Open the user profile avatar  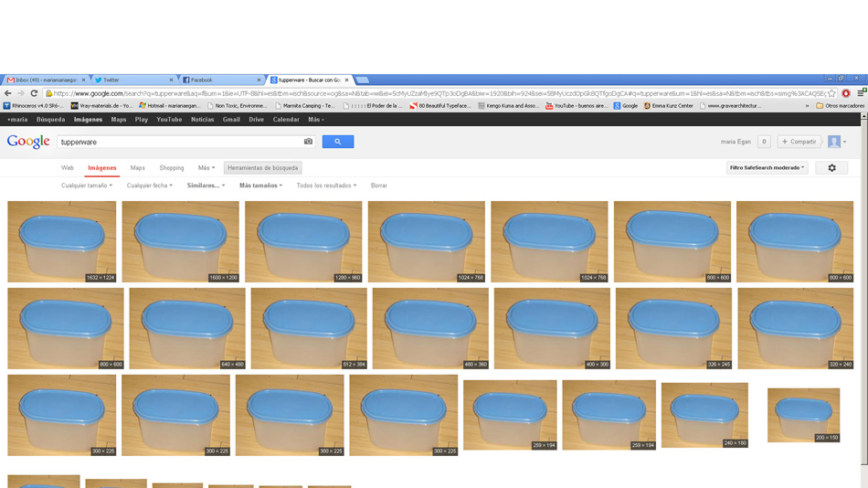[x=834, y=142]
